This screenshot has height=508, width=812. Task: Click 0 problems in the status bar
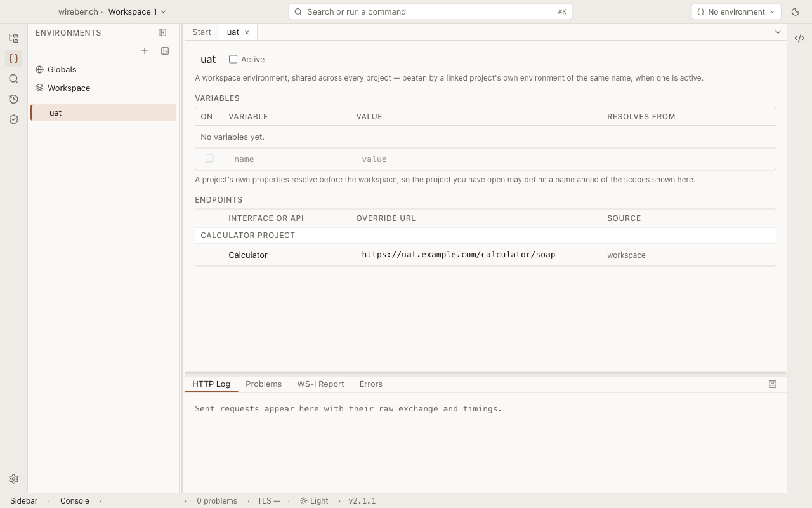click(x=217, y=501)
